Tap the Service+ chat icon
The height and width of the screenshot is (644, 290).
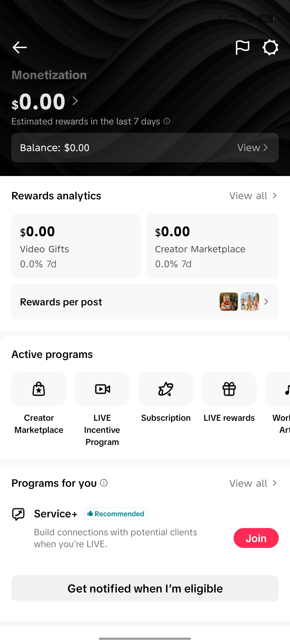tap(19, 514)
